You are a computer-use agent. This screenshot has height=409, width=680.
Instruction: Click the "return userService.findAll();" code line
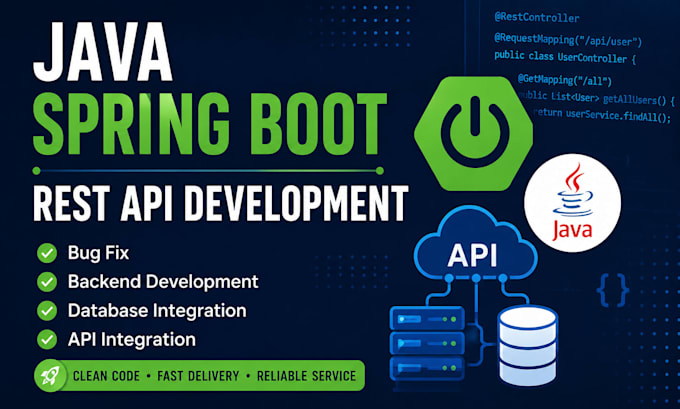click(602, 115)
